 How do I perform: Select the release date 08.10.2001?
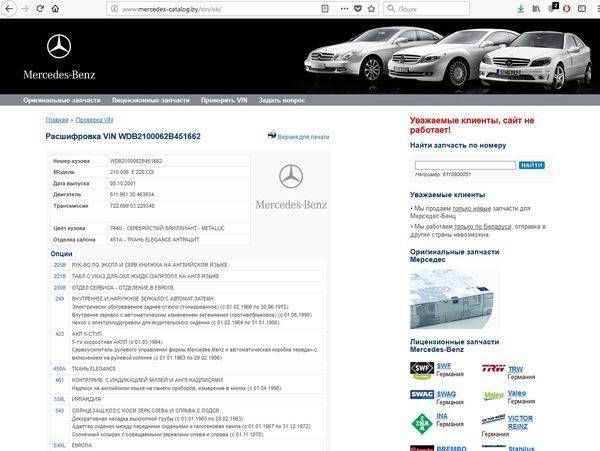point(123,183)
